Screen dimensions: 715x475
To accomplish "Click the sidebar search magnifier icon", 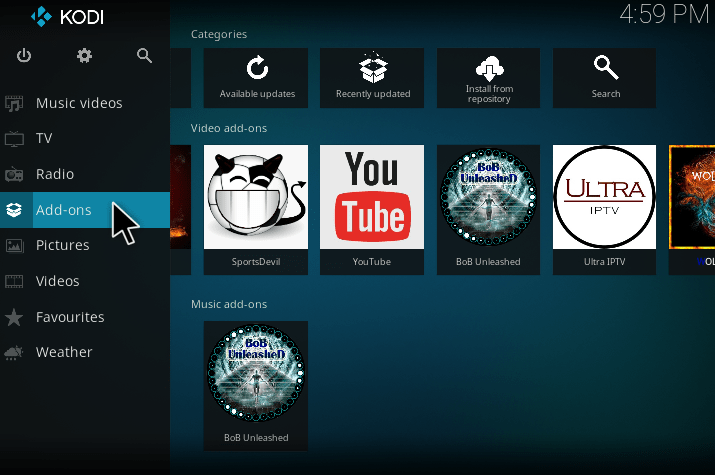I will tap(144, 56).
